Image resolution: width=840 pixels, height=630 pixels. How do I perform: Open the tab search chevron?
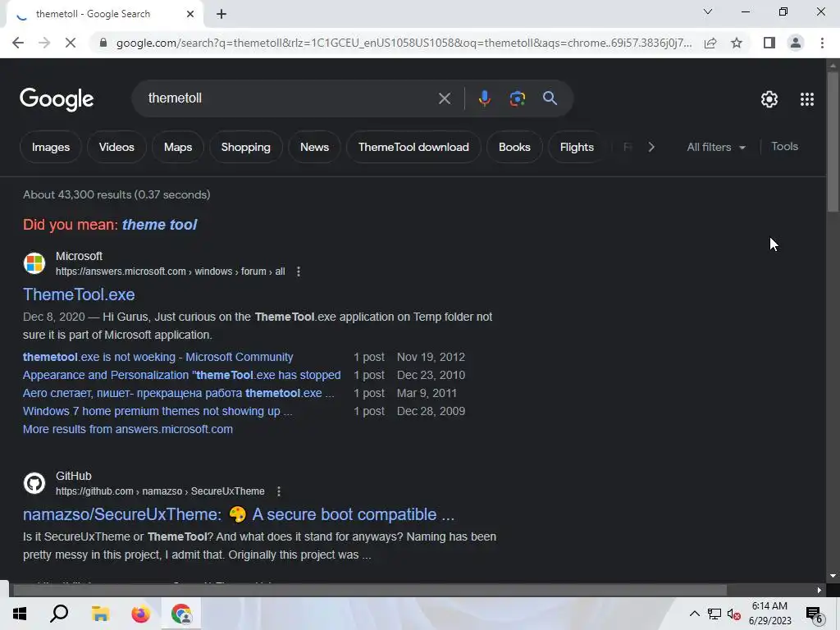[x=708, y=11]
